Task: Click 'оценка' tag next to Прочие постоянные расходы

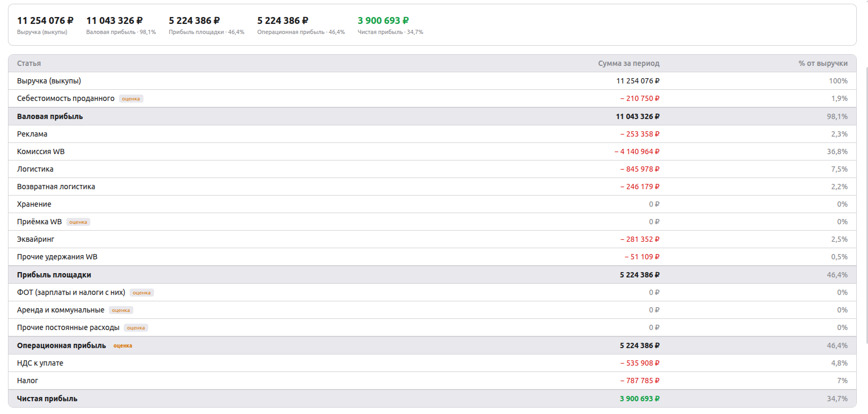Action: tap(136, 328)
